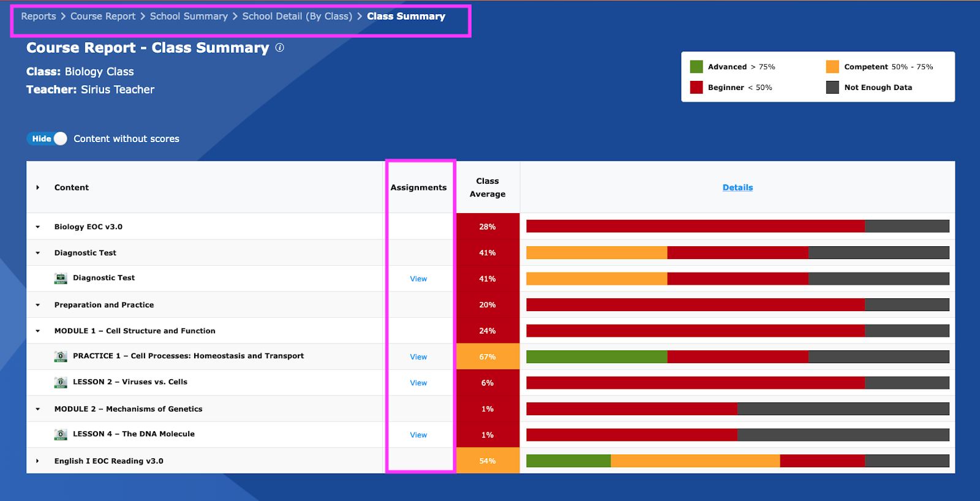This screenshot has height=501, width=980.
Task: Go to Reports in the breadcrumb
Action: coord(39,17)
